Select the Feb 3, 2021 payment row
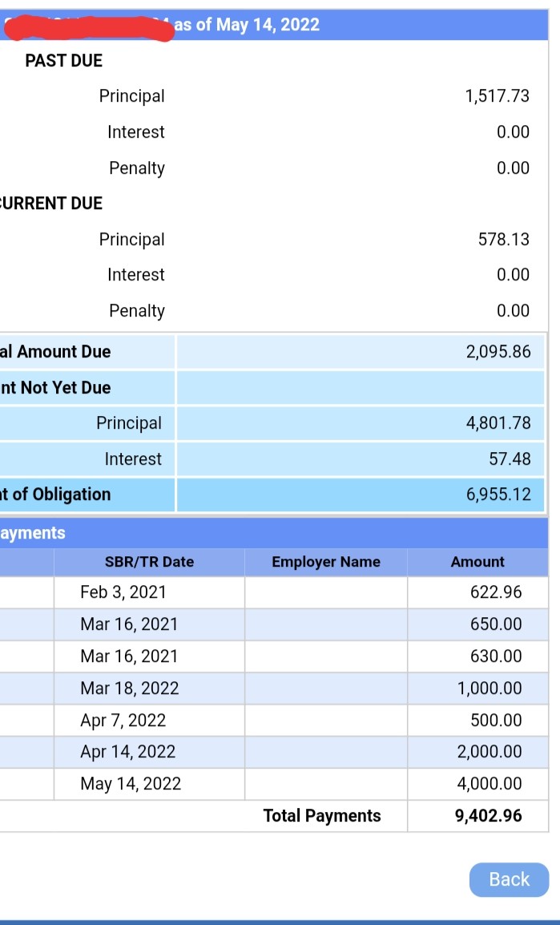Viewport: 560px width, 925px height. [x=274, y=592]
